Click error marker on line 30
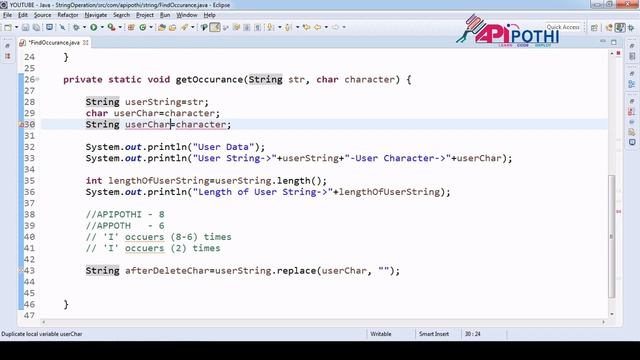This screenshot has height=360, width=640. (x=22, y=124)
